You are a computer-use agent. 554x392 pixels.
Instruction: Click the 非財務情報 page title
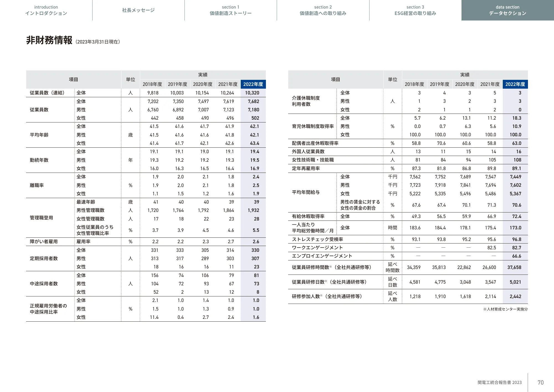tap(49, 39)
